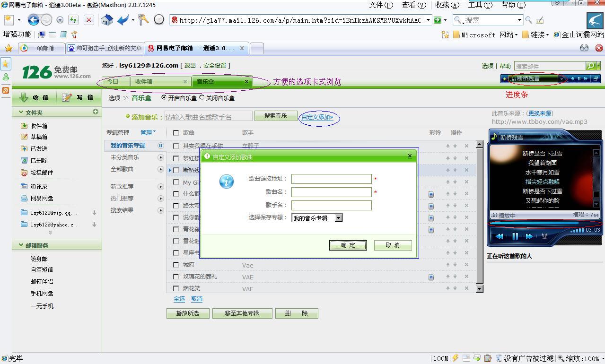The height and width of the screenshot is (364, 605).
Task: Go back with the browser back arrow
Action: pyautogui.click(x=33, y=20)
